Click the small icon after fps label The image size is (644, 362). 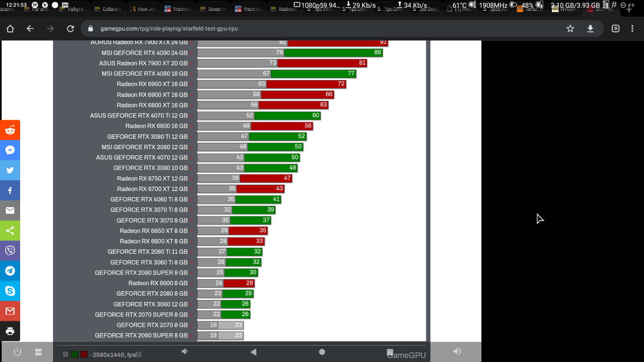tap(138, 354)
